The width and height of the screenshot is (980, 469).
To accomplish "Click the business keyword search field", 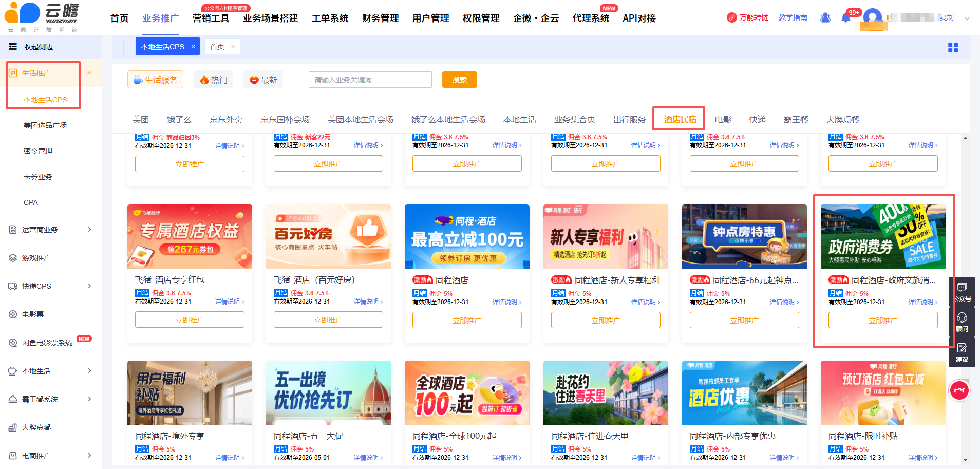I will (x=370, y=80).
